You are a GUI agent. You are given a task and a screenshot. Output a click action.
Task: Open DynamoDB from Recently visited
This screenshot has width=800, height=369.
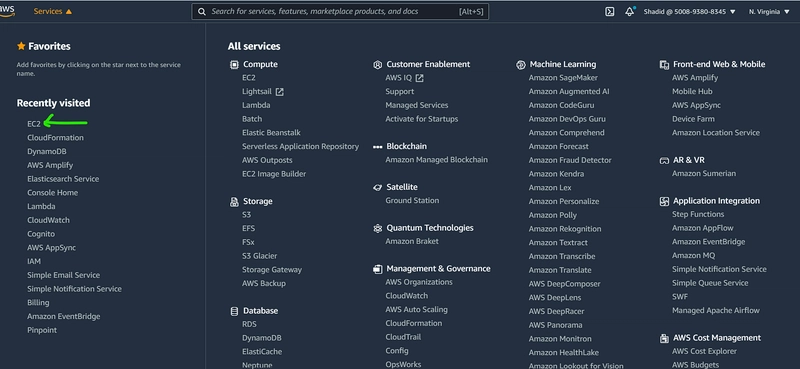pyautogui.click(x=46, y=152)
